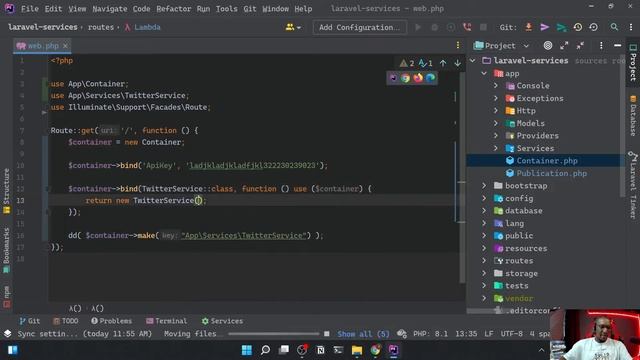Screen dimensions: 640x360
Task: Open the Git tool window
Action: click(29, 321)
